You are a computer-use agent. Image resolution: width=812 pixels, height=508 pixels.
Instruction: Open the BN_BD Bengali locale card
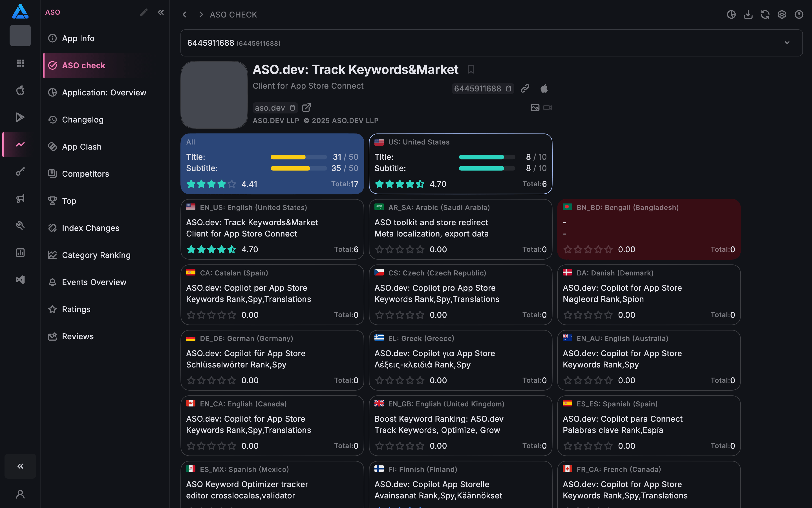648,229
